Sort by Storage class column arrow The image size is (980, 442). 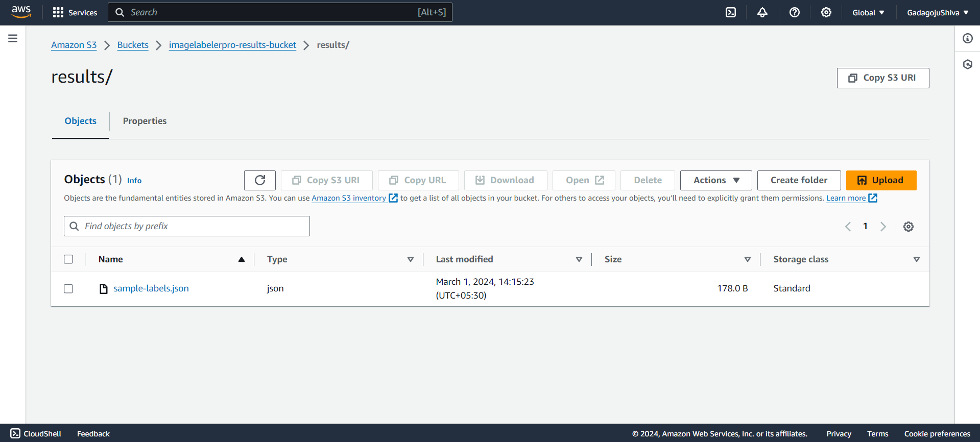(917, 259)
